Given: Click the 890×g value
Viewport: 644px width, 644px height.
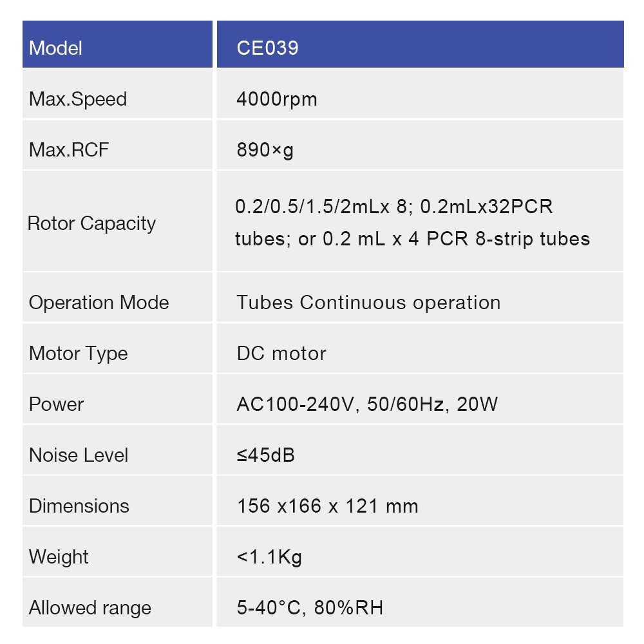Looking at the screenshot, I should 265,150.
